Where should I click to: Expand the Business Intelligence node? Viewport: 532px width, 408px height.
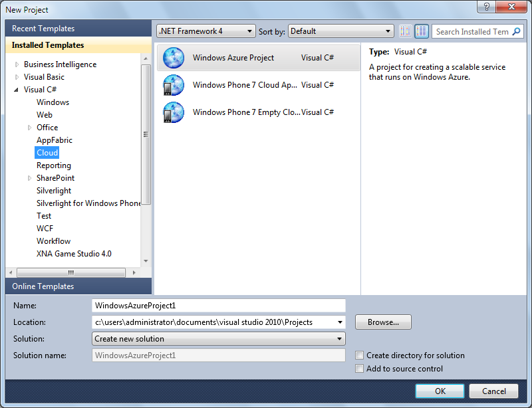click(17, 64)
